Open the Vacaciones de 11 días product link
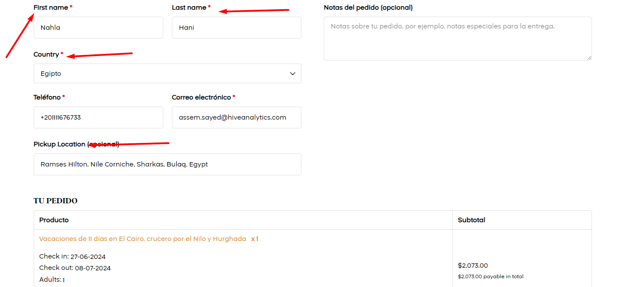This screenshot has width=644, height=287. click(x=143, y=239)
